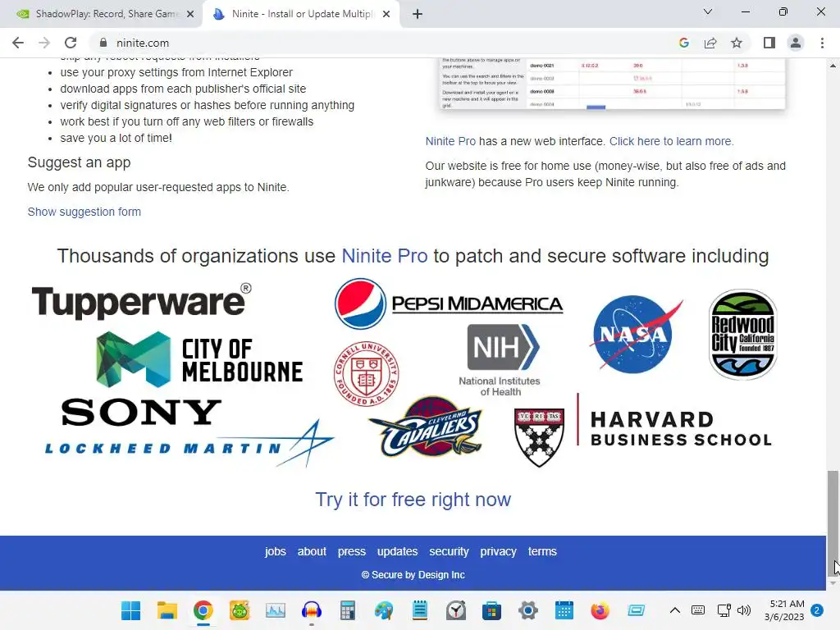Viewport: 840px width, 630px height.
Task: Close the ShadowPlay tab
Action: pos(190,15)
